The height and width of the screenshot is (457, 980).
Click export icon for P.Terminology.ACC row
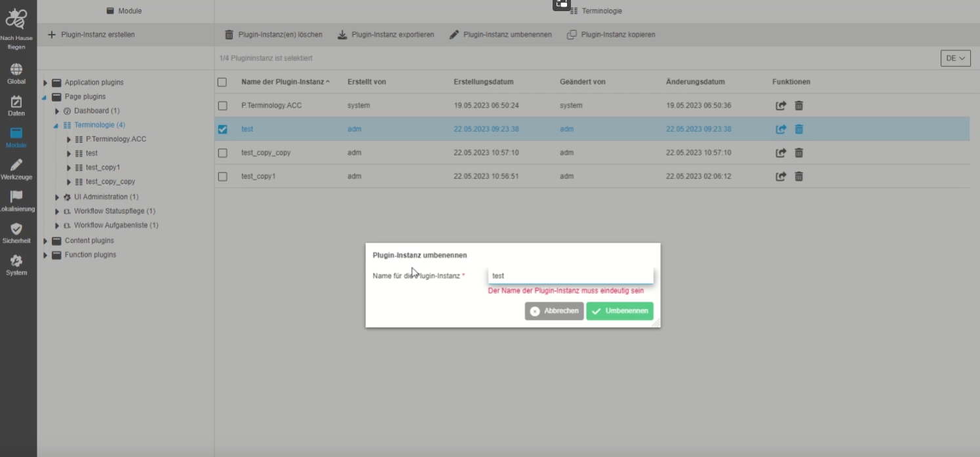(781, 106)
